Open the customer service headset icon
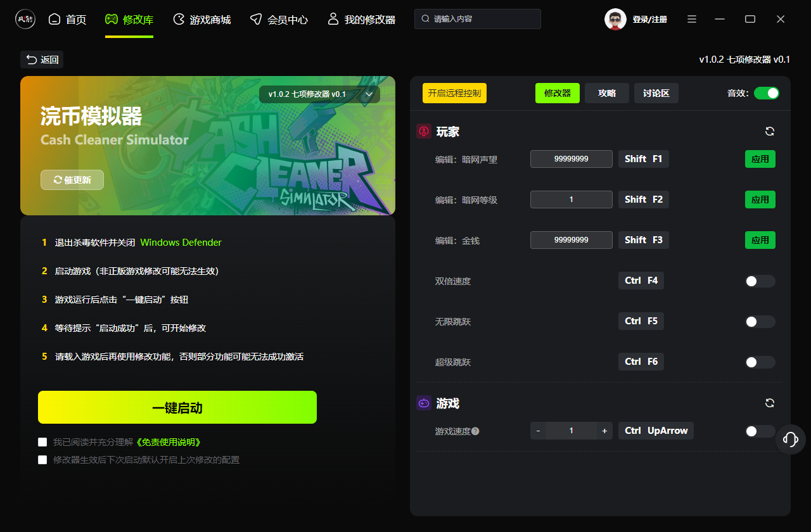Viewport: 811px width, 532px height. coord(790,439)
